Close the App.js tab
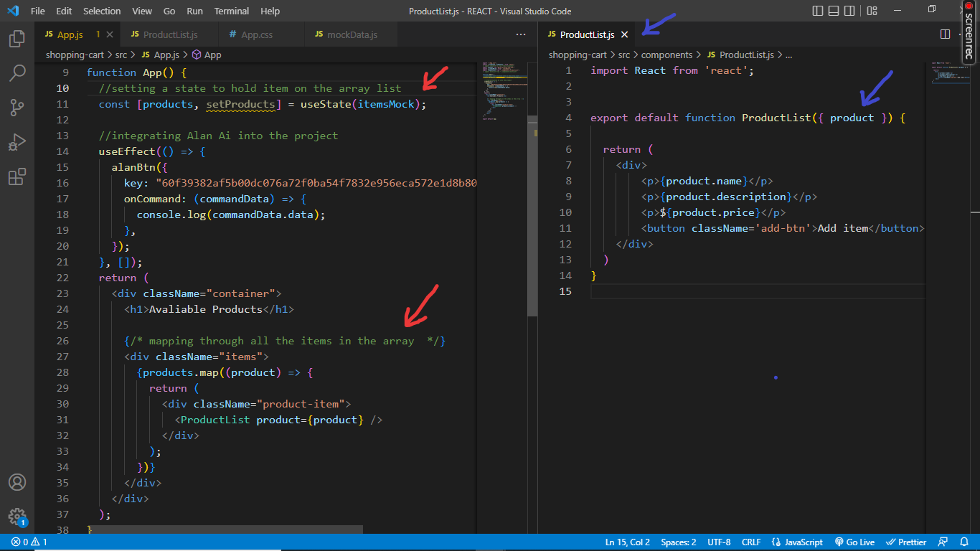 (x=110, y=34)
